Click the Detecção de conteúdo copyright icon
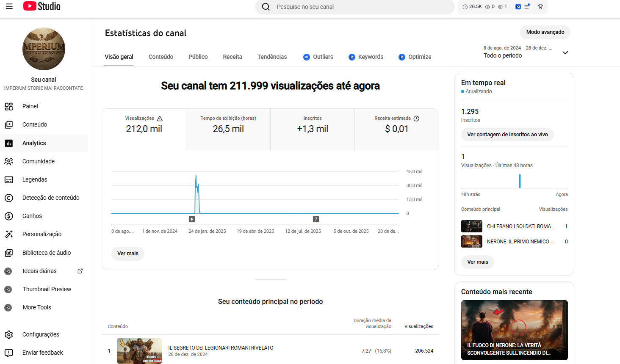The image size is (620, 364). coord(9,198)
